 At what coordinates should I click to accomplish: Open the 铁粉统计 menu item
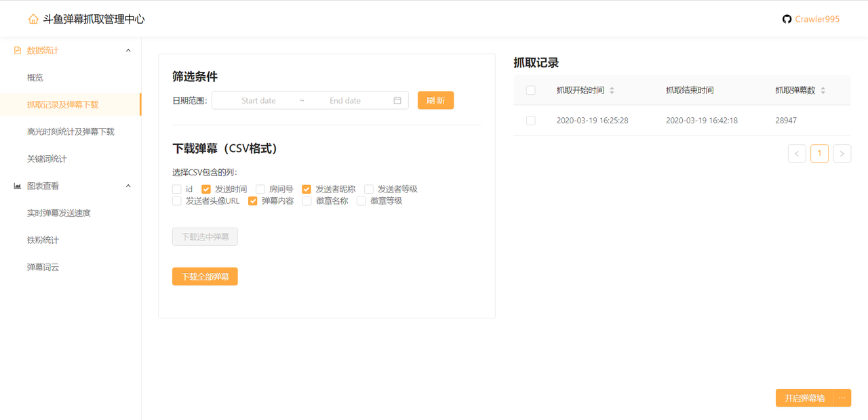coord(71,240)
